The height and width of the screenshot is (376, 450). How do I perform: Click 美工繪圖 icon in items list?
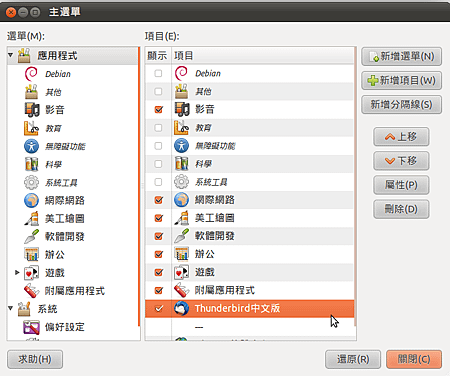[x=181, y=218]
